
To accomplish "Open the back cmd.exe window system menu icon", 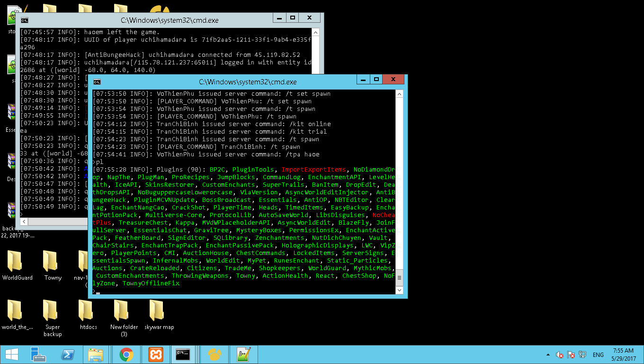I will click(x=24, y=20).
